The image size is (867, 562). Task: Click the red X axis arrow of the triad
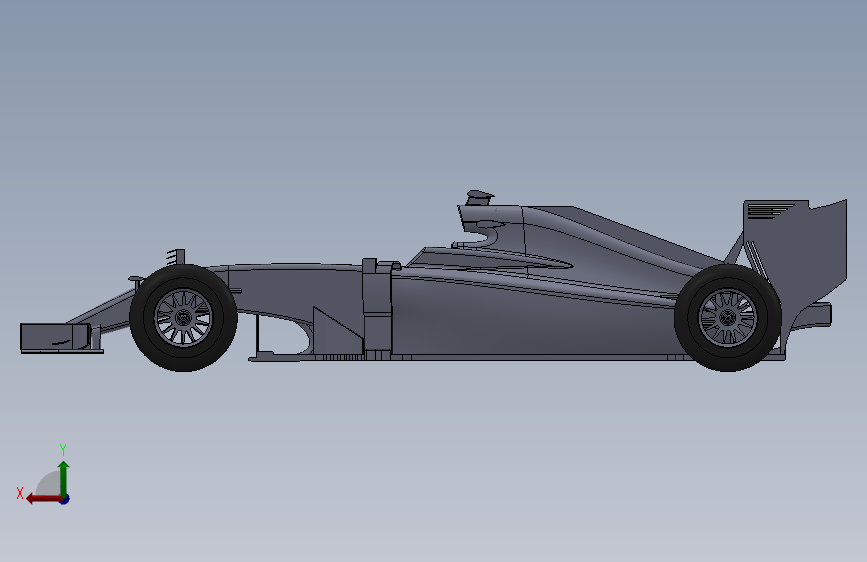44,499
